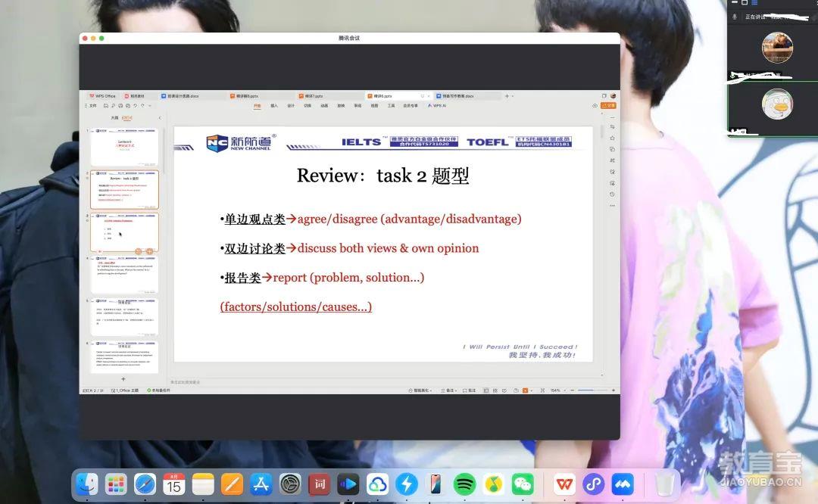Expand slideshow options arrow beside play button

click(x=532, y=390)
